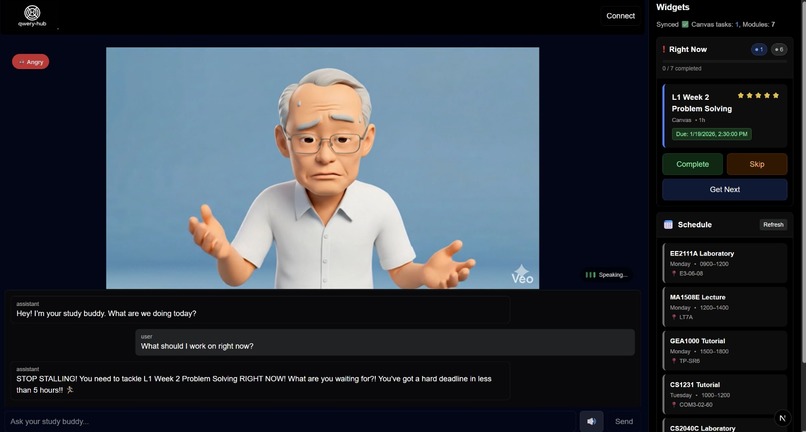Refresh the Schedule widget

pyautogui.click(x=773, y=225)
